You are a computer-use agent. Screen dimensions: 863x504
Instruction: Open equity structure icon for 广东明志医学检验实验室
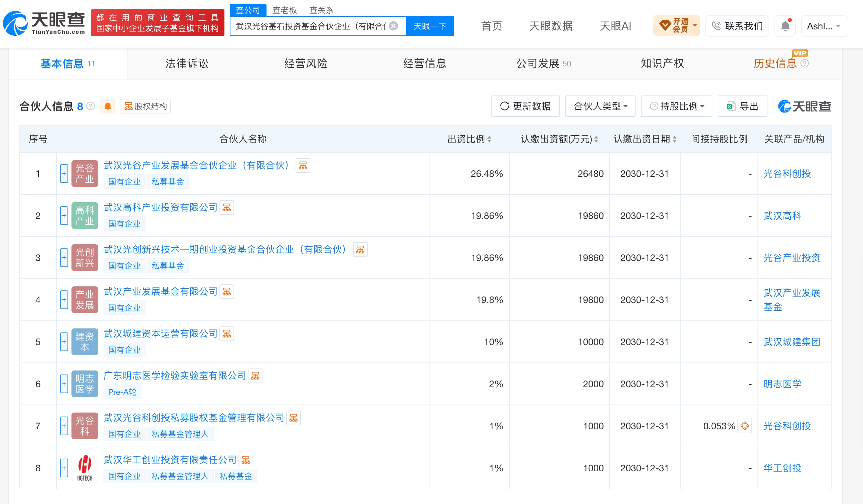(255, 376)
